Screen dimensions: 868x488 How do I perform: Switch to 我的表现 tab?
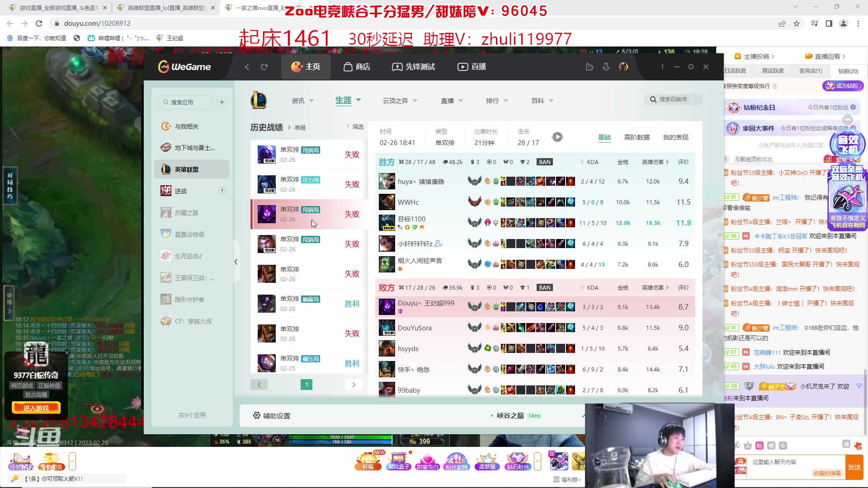pos(675,137)
